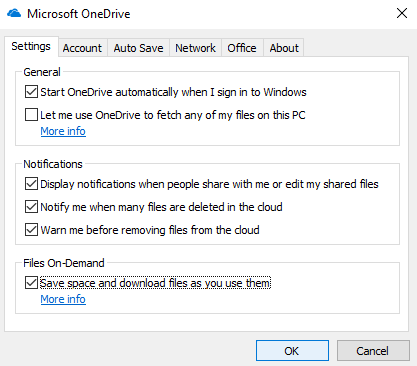Disable notifications when people share with me
Viewport: 417px width, 366px height.
pos(31,184)
